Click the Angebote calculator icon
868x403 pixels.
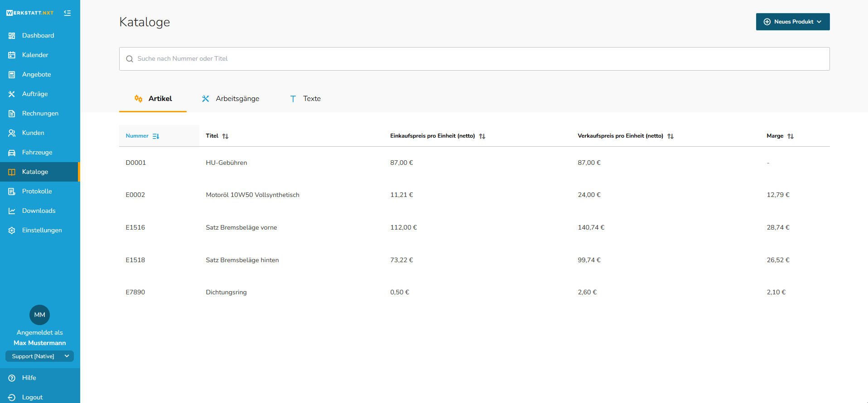(12, 75)
